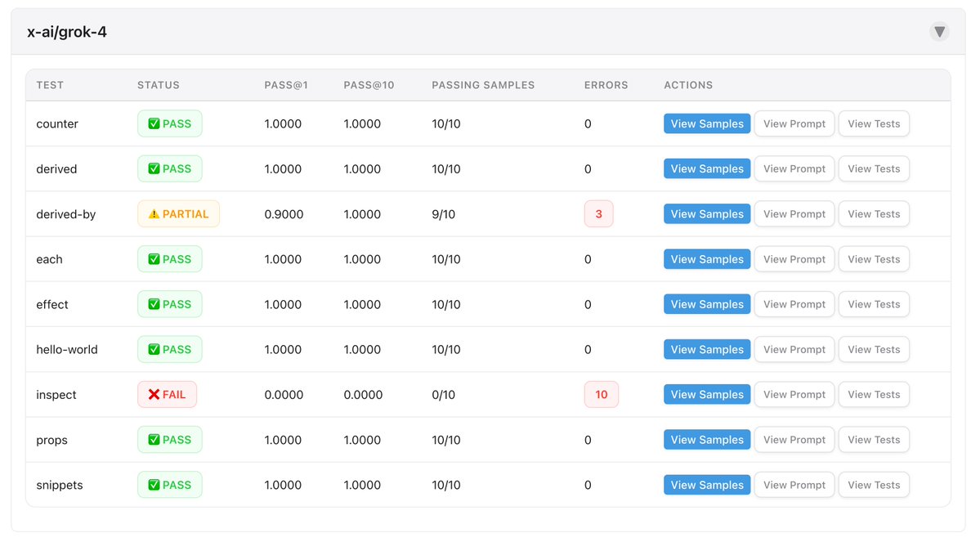This screenshot has width=980, height=542.
Task: Select the counter test name
Action: point(57,123)
